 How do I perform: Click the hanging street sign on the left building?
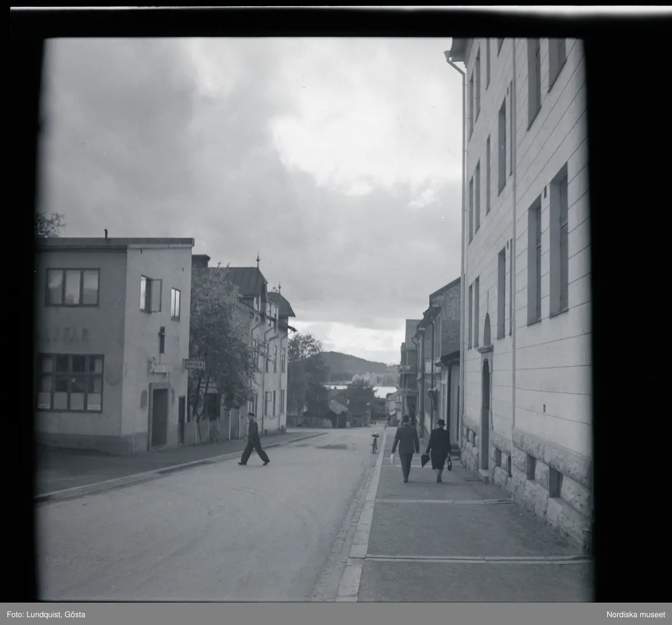(x=194, y=365)
